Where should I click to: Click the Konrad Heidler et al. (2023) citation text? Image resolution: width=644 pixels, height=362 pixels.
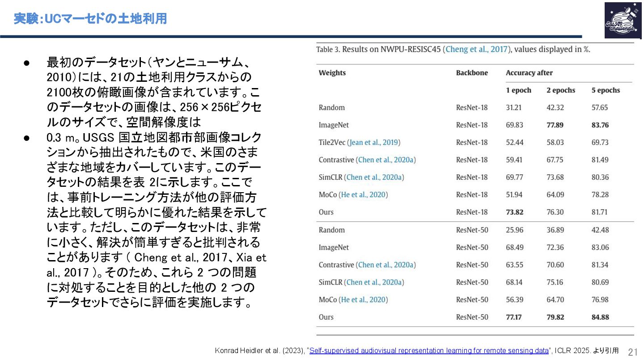(x=260, y=351)
